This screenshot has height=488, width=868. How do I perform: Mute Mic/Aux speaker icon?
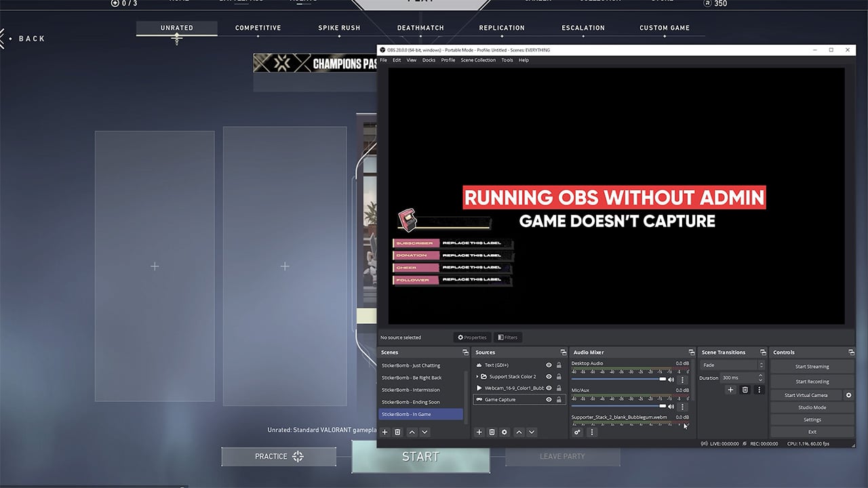[x=671, y=407]
